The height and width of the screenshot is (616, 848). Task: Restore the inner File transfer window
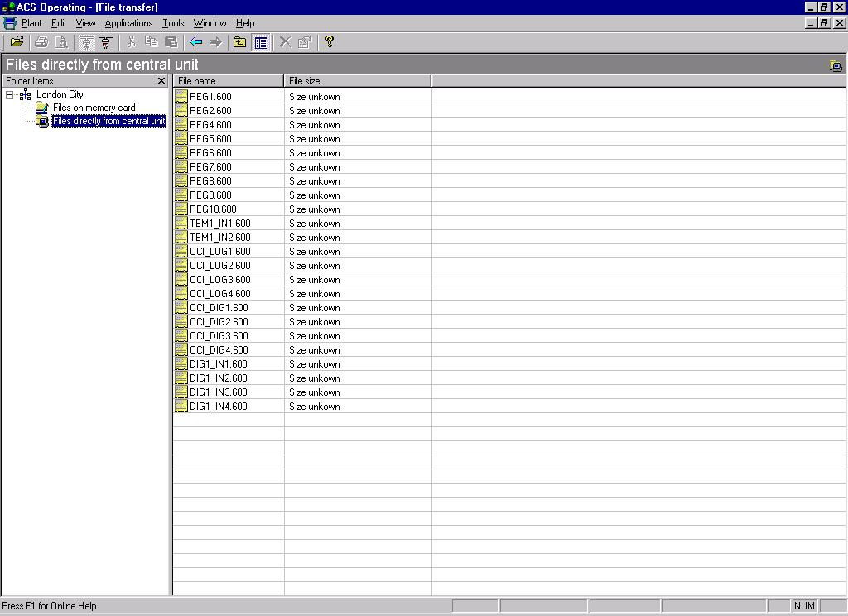(824, 22)
